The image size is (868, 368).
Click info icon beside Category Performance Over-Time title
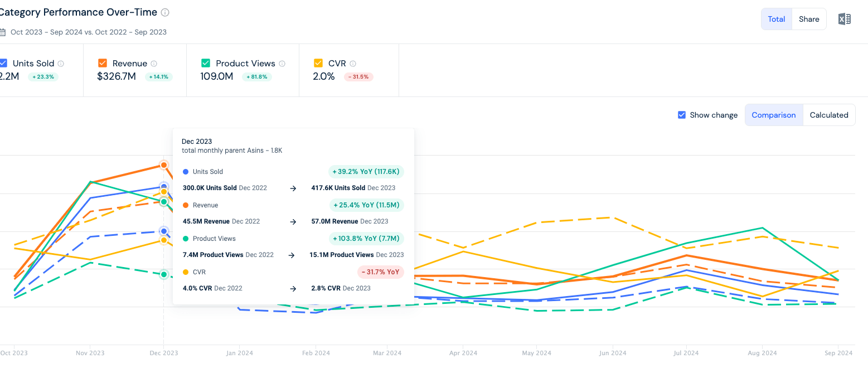click(165, 12)
